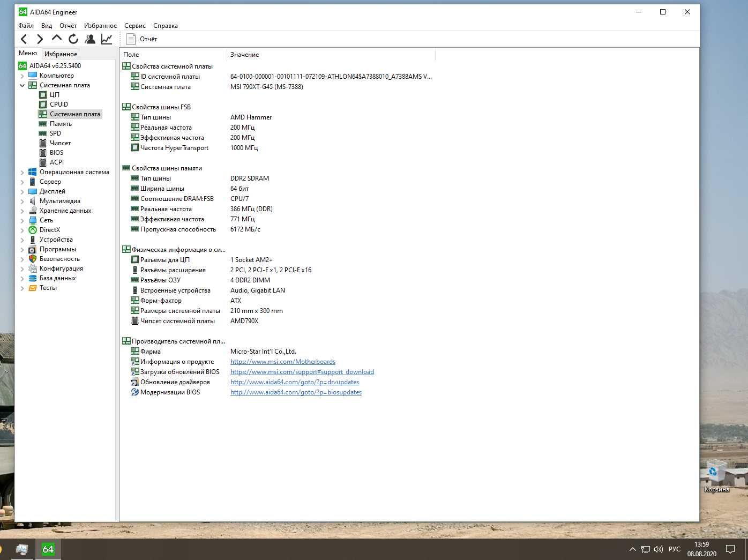This screenshot has height=560, width=748.
Task: Click the Программы icon in the tree
Action: [33, 249]
